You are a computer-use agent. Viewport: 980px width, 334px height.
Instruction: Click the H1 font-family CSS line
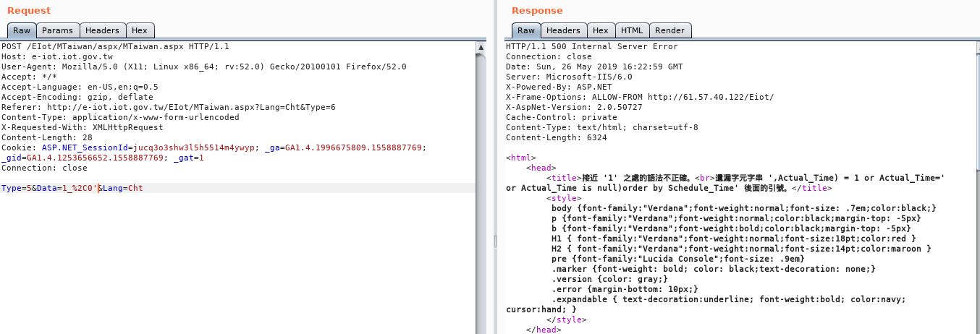pos(734,238)
